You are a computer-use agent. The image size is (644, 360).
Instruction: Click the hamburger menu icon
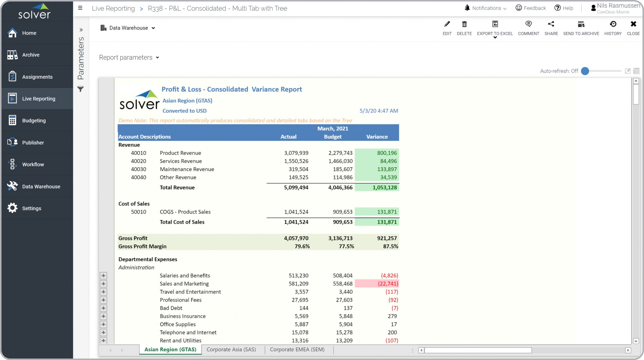coord(80,8)
